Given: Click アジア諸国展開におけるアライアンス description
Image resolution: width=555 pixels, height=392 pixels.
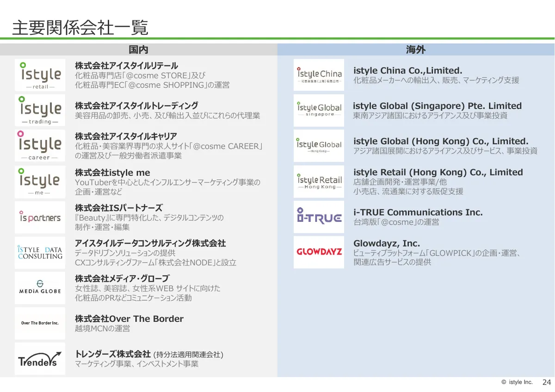Looking at the screenshot, I should coord(445,151).
